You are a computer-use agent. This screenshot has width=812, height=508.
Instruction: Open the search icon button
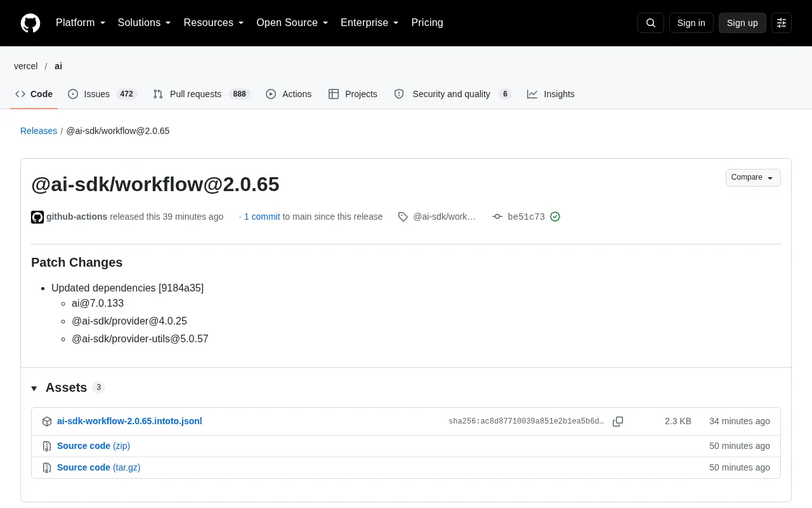tap(651, 23)
